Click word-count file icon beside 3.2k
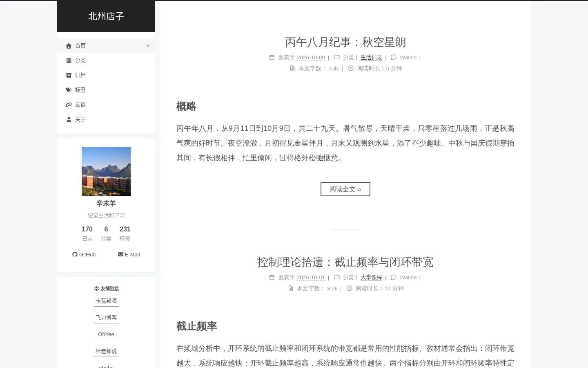This screenshot has width=588, height=368. (x=291, y=288)
